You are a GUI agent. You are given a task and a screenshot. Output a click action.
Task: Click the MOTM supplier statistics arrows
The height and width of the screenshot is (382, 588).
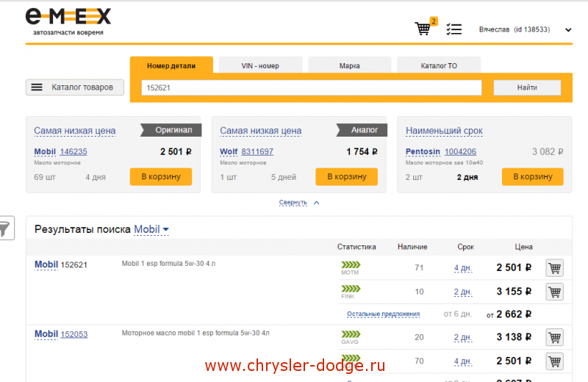pos(351,265)
